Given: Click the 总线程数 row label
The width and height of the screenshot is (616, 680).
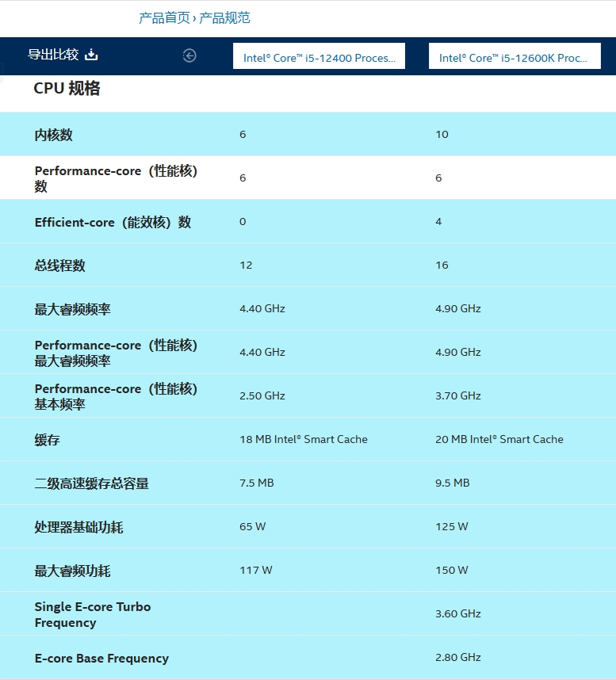Looking at the screenshot, I should [60, 266].
